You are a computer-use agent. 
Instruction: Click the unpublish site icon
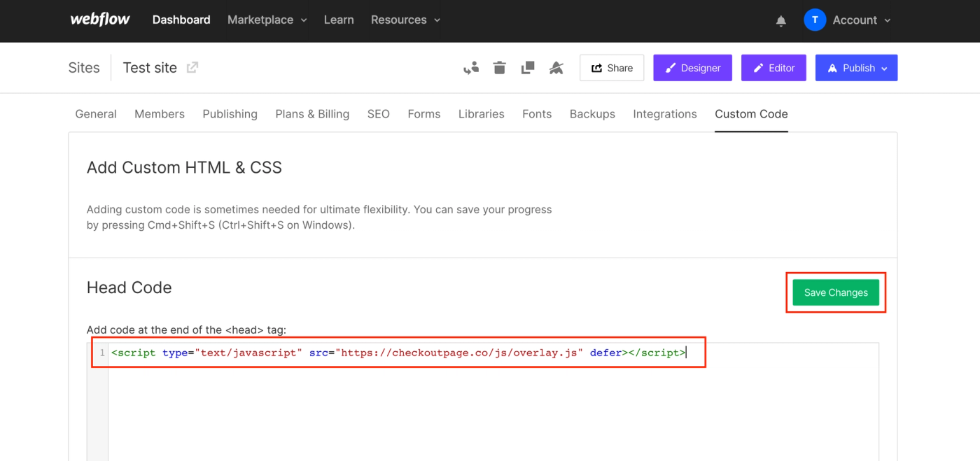pos(556,68)
